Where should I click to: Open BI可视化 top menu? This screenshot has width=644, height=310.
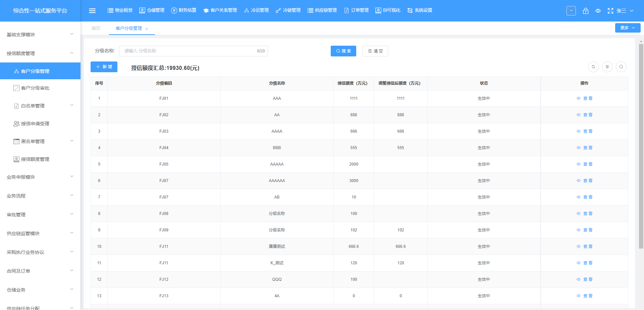pyautogui.click(x=388, y=10)
